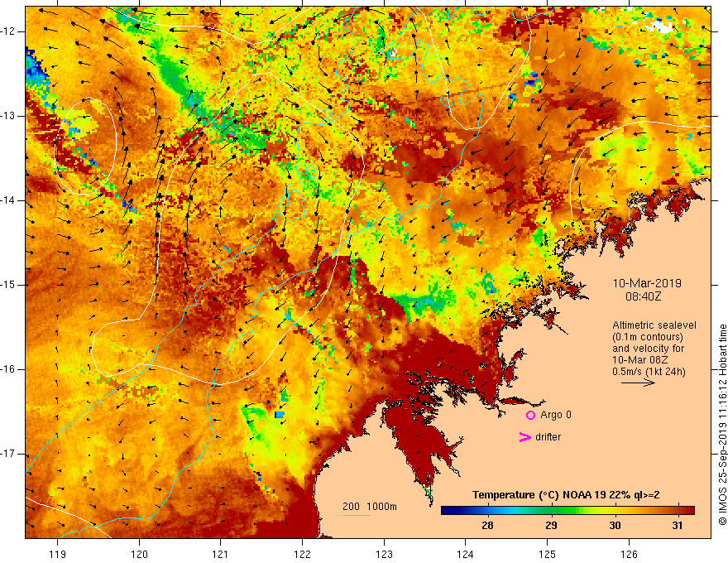Click longitude axis label 126
Image resolution: width=728 pixels, height=563 pixels.
pyautogui.click(x=629, y=554)
